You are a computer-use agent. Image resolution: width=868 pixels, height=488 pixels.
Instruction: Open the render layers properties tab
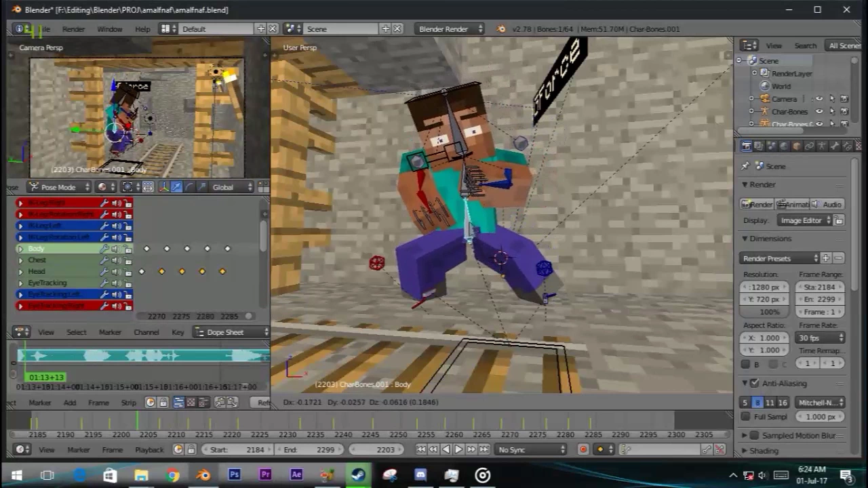(x=759, y=146)
